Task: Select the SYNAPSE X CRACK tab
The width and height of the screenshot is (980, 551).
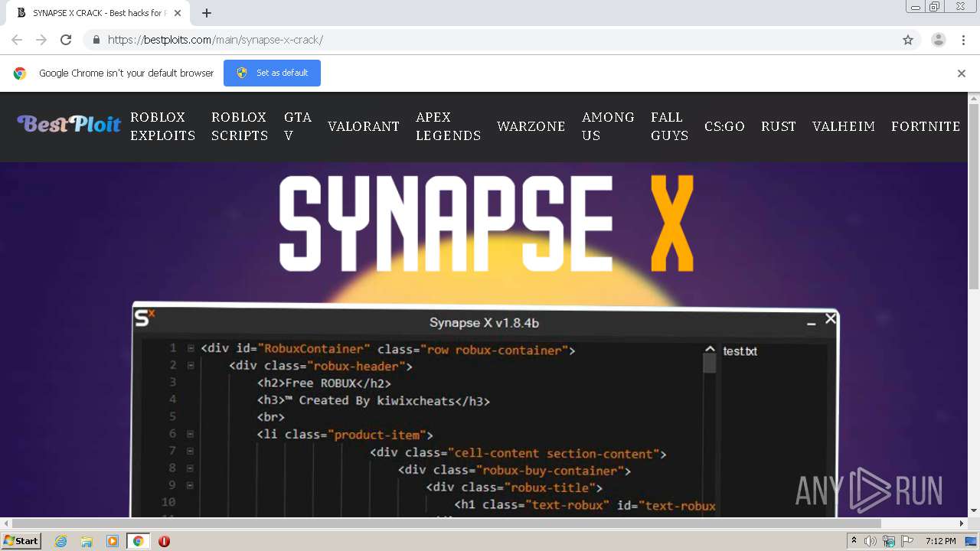Action: point(98,13)
